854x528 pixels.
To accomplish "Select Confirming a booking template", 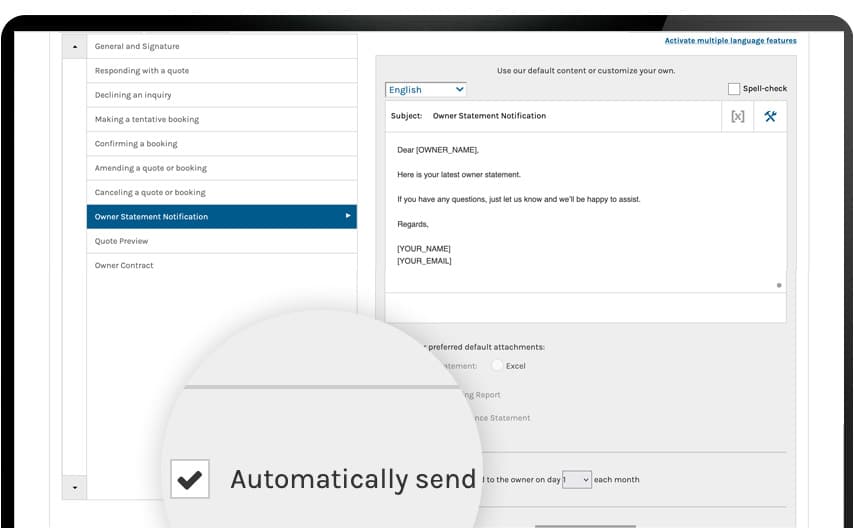I will (x=136, y=144).
